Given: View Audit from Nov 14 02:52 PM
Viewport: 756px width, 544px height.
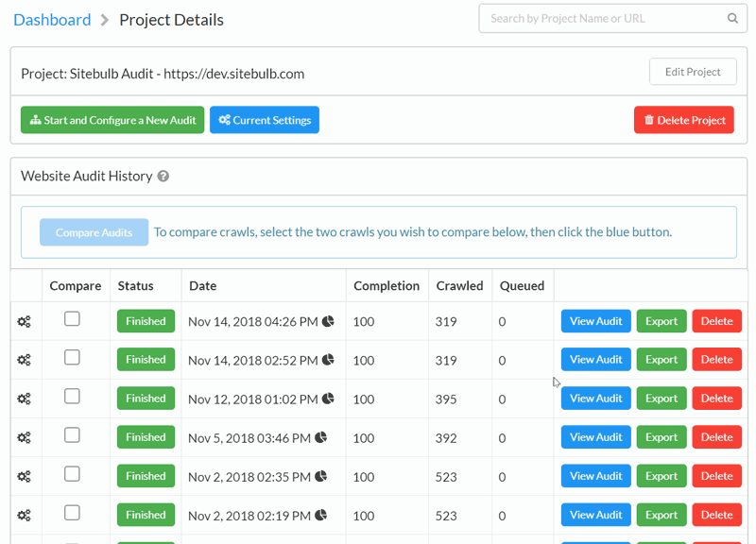Looking at the screenshot, I should (x=596, y=360).
